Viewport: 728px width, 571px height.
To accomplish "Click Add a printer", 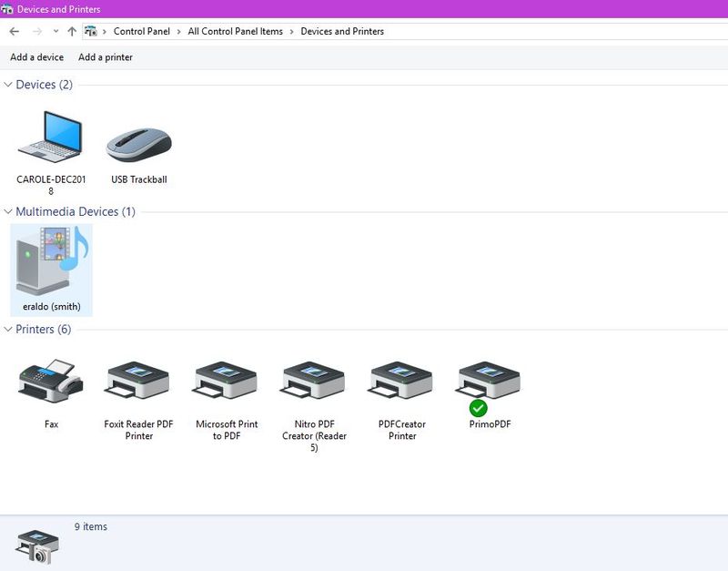I will tap(106, 57).
